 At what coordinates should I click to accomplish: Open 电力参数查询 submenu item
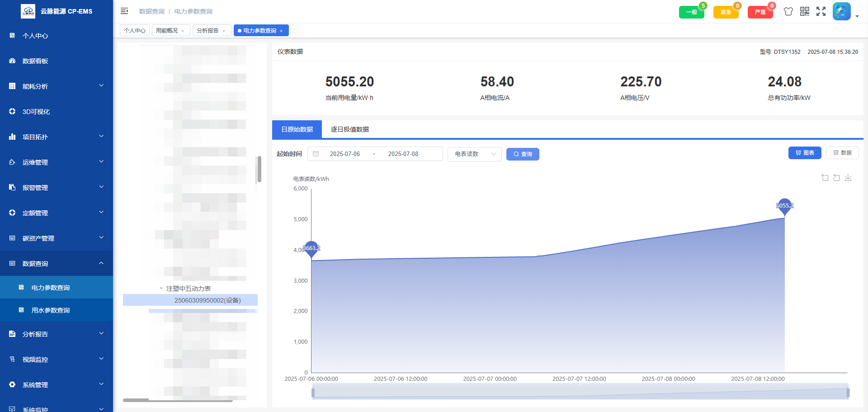click(57, 287)
